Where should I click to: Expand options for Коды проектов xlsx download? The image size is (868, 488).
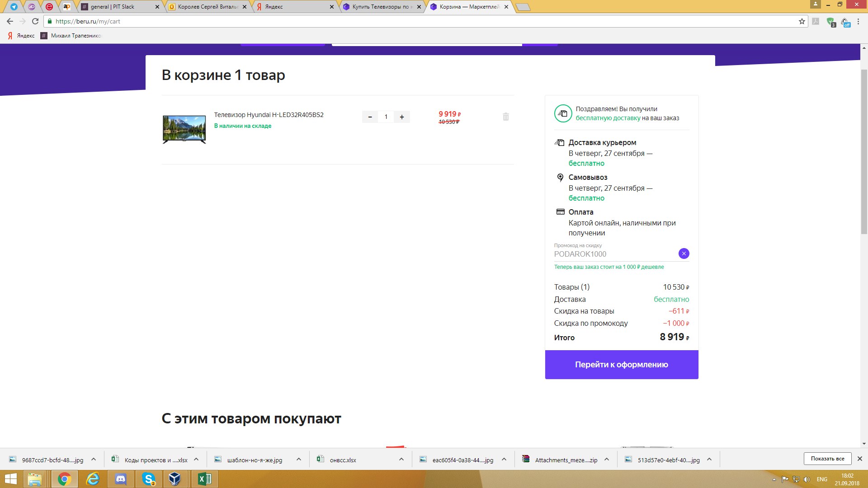click(196, 460)
